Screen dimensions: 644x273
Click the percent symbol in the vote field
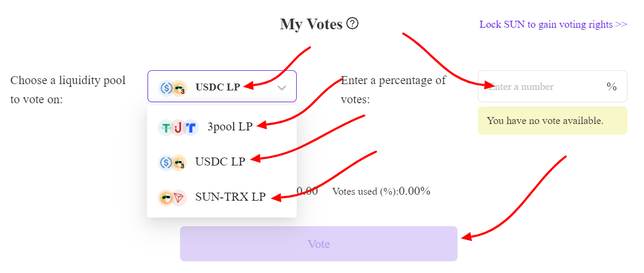click(612, 87)
